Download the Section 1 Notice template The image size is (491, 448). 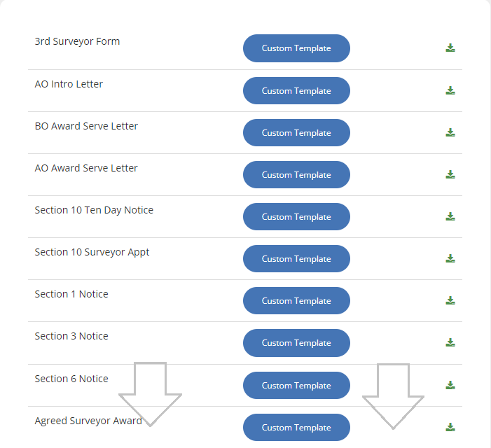coord(450,300)
